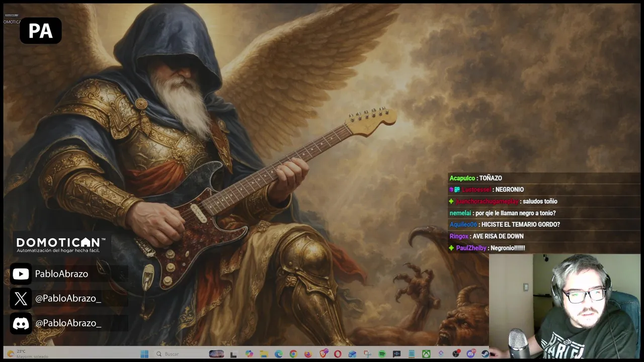The image size is (644, 362).
Task: Open Spotify from the taskbar
Action: pyautogui.click(x=382, y=354)
